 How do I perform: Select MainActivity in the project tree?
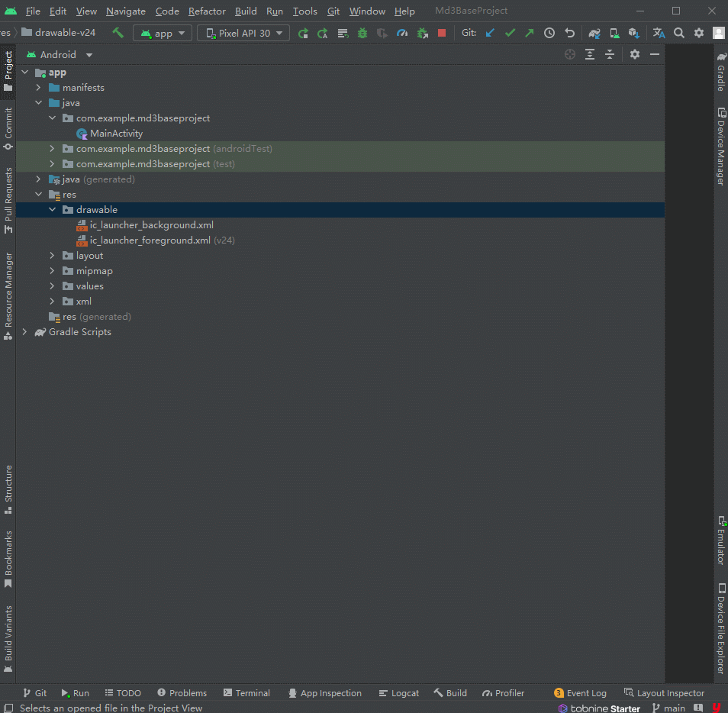116,134
